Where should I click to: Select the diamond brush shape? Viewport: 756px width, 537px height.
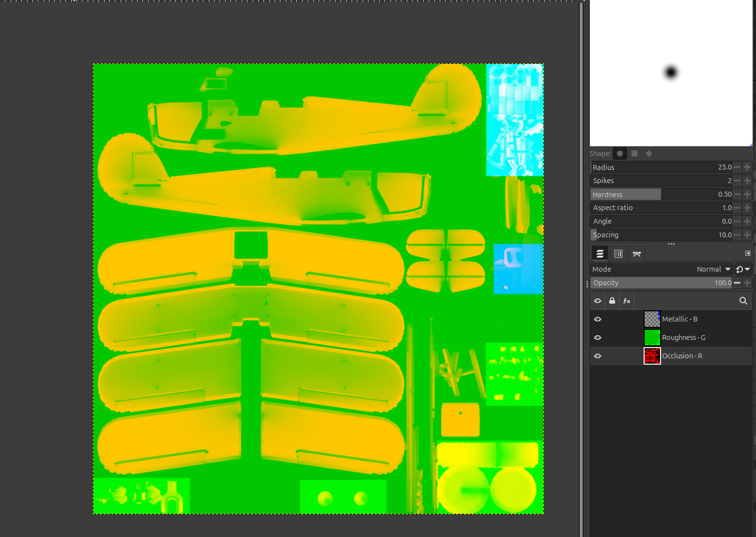649,153
